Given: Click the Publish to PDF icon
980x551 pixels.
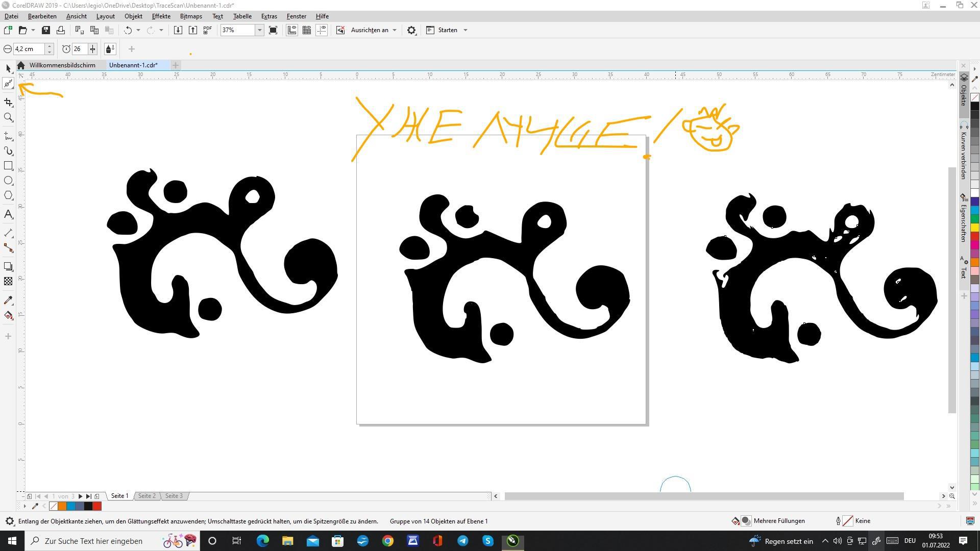Looking at the screenshot, I should pos(208,30).
